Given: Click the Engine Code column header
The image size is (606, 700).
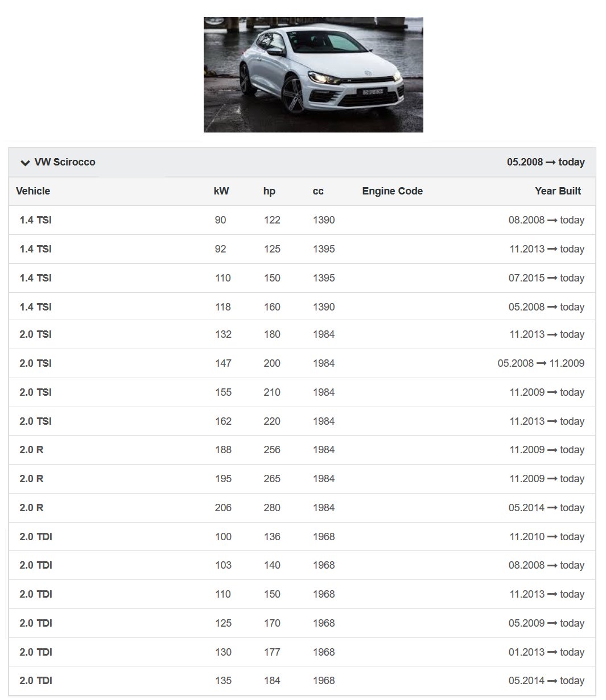Looking at the screenshot, I should pos(392,191).
